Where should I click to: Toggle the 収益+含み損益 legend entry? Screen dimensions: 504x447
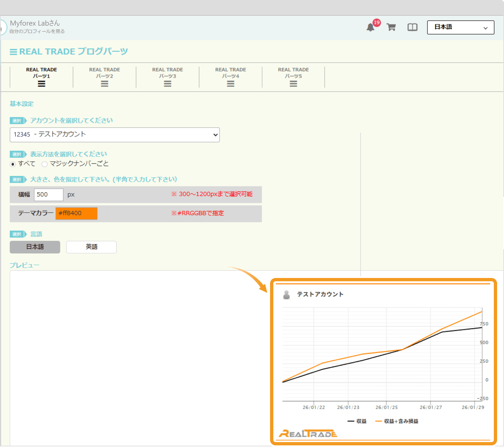click(x=396, y=421)
